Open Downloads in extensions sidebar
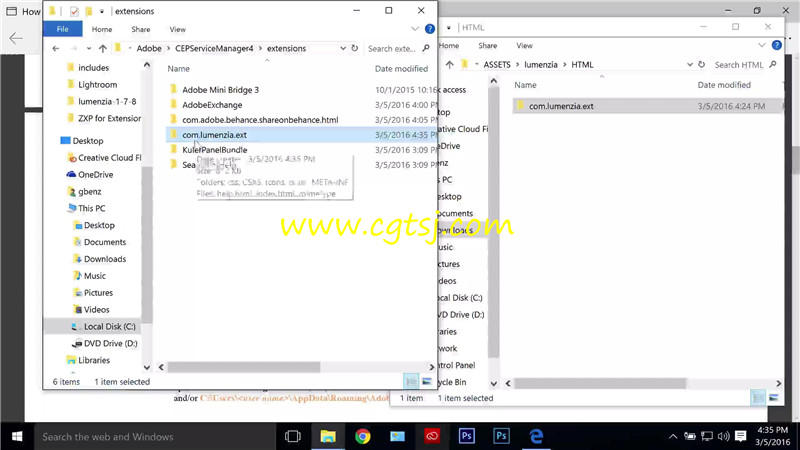The height and width of the screenshot is (450, 800). point(105,259)
